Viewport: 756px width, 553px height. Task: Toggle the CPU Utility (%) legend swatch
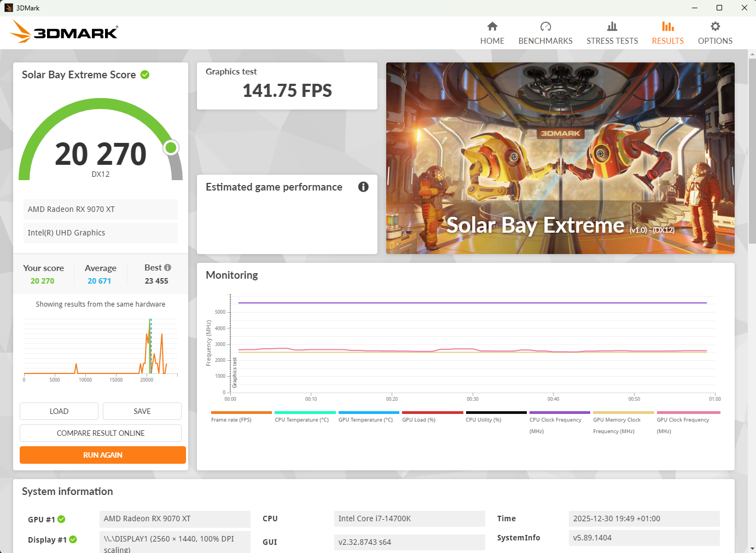(496, 412)
